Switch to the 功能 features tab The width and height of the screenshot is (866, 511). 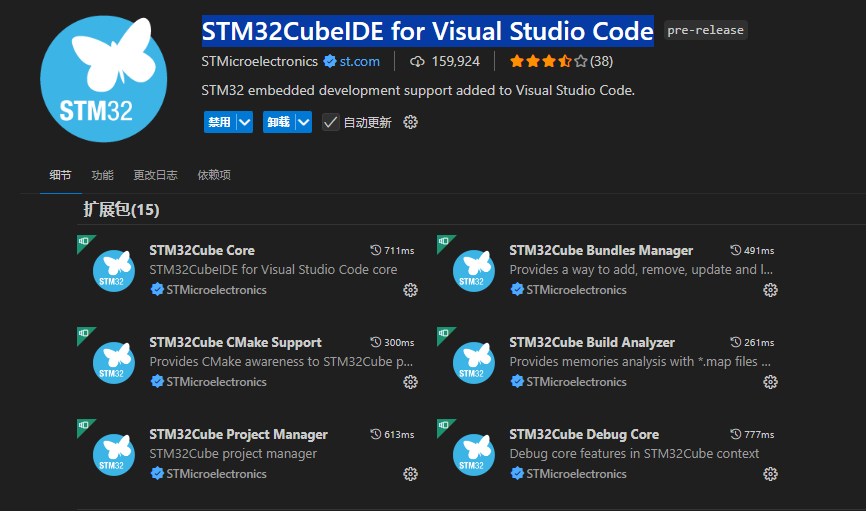tap(102, 175)
